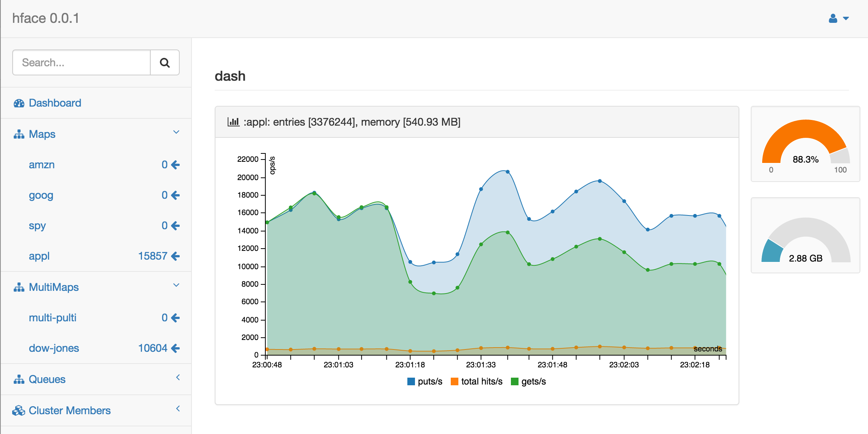This screenshot has height=434, width=868.
Task: Select the dow-jones multimap
Action: coord(54,348)
